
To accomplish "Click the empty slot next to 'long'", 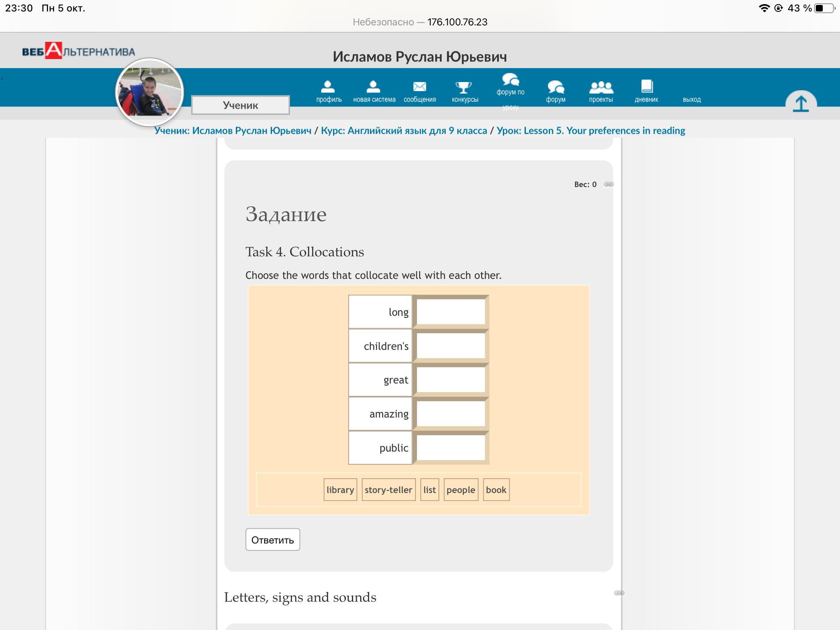I will tap(451, 312).
